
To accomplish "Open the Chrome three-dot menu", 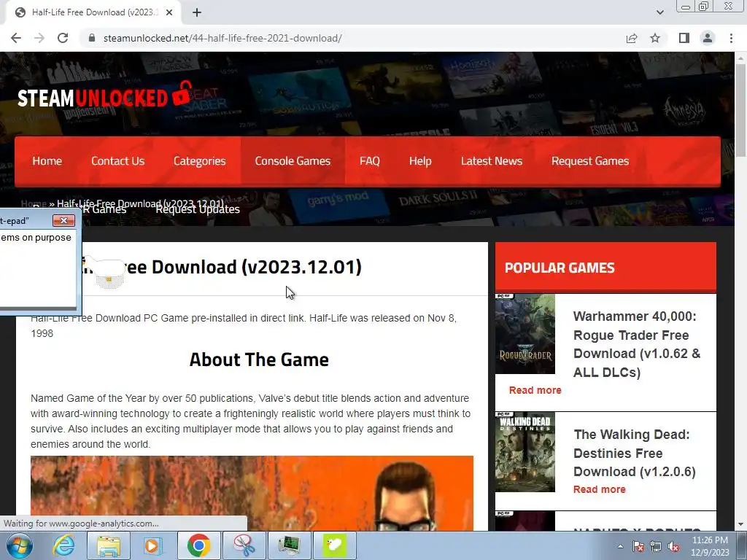I will pyautogui.click(x=731, y=38).
